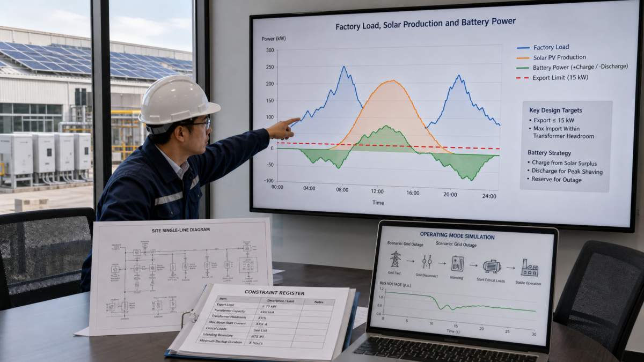The height and width of the screenshot is (362, 644).
Task: Click the Stable Operation label on laptop
Action: (528, 283)
